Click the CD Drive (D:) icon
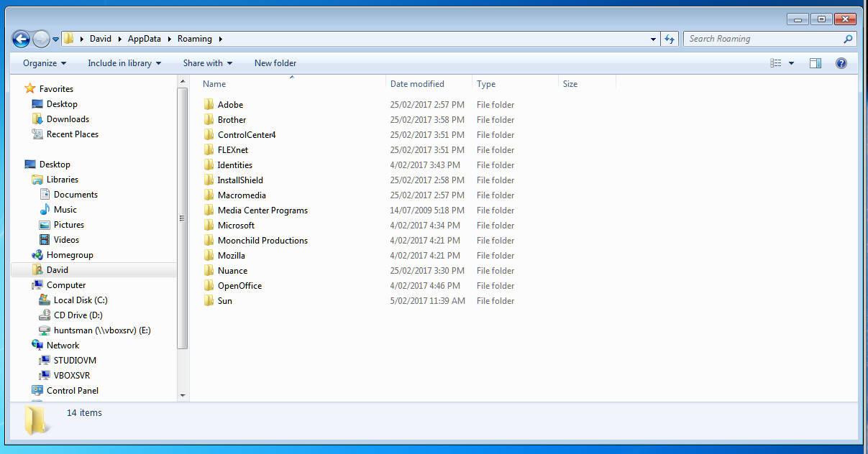The width and height of the screenshot is (868, 454). [45, 315]
